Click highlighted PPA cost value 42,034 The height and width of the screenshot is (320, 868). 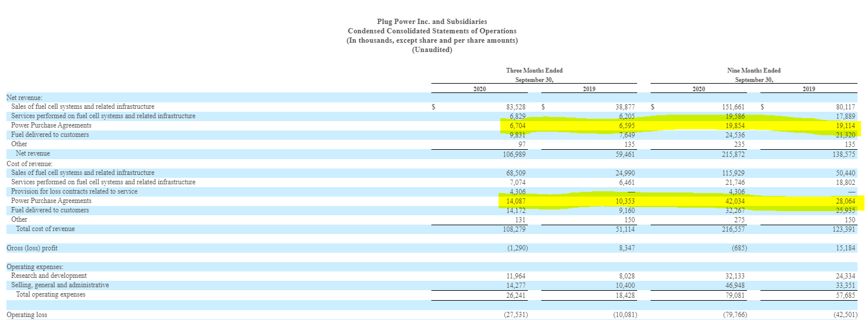tap(735, 201)
